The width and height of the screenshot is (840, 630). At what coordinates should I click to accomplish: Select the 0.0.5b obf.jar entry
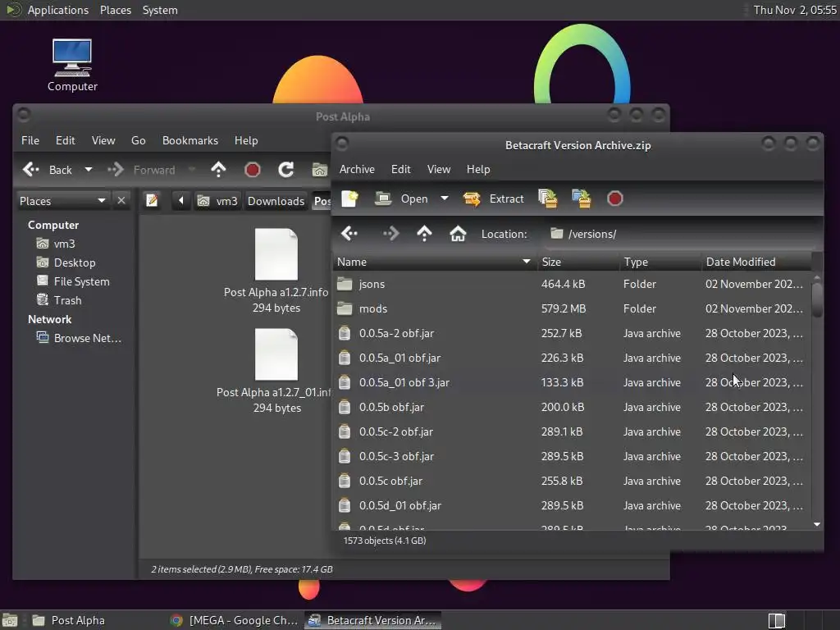tap(572, 407)
